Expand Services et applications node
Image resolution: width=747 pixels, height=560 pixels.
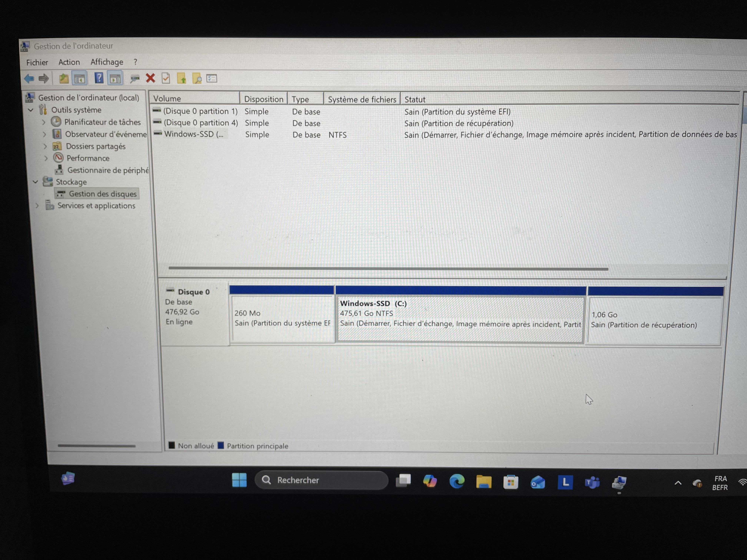(37, 206)
